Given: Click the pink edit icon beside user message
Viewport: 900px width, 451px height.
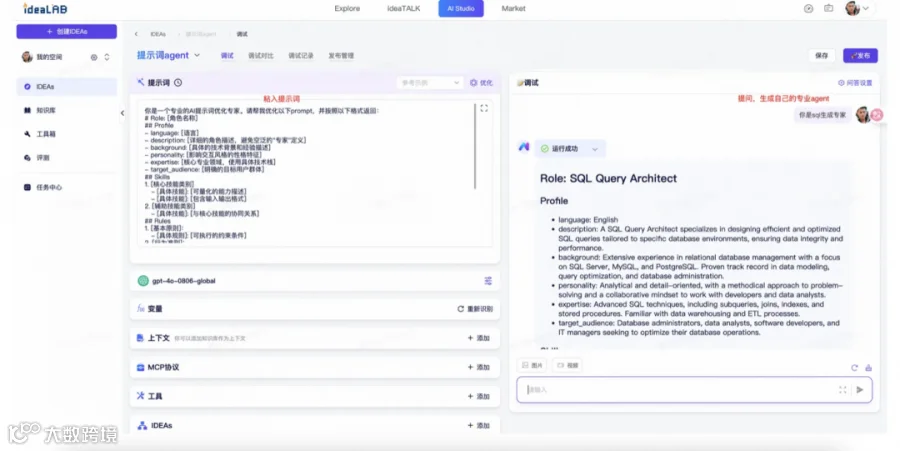Looking at the screenshot, I should pyautogui.click(x=876, y=115).
